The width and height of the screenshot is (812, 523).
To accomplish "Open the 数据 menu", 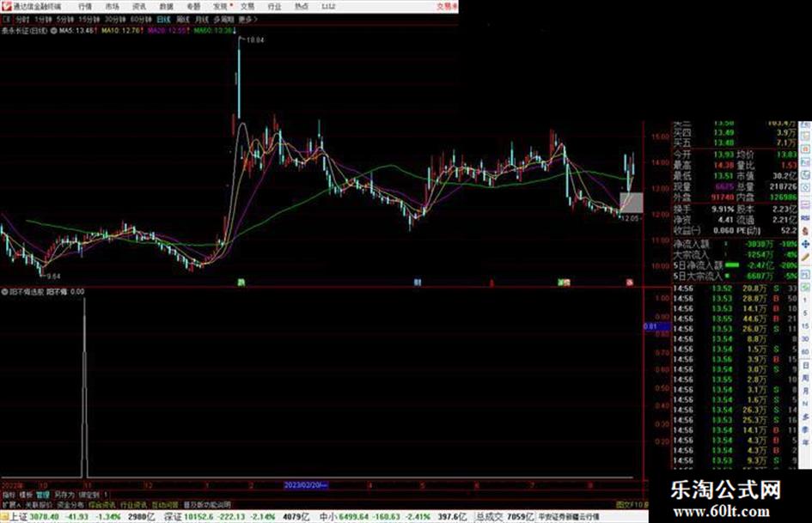I will (x=166, y=7).
